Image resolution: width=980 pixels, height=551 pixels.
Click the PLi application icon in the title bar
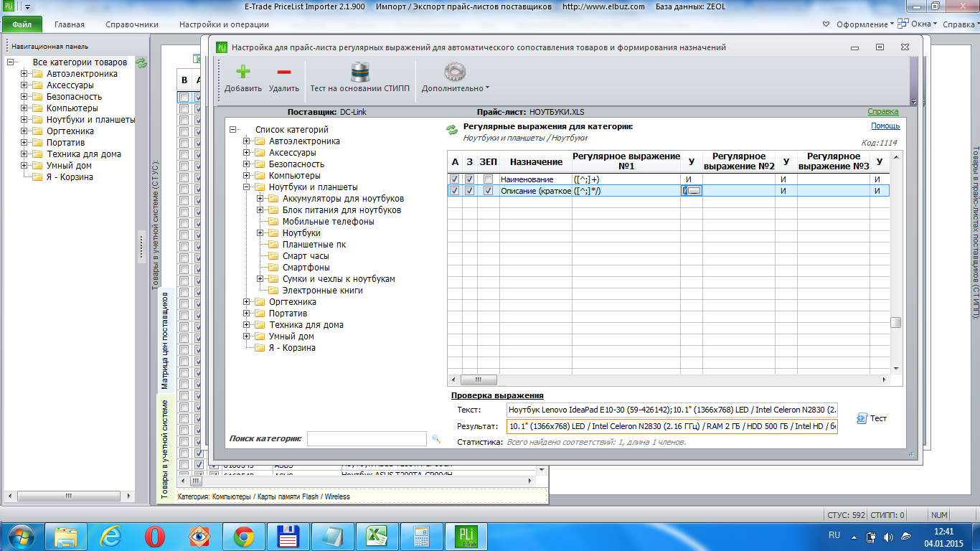[9, 6]
